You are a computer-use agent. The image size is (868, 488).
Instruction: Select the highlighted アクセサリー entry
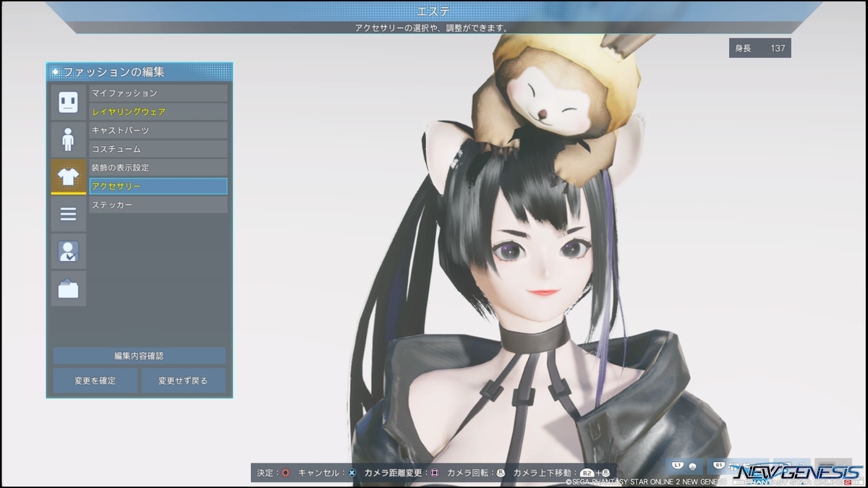click(158, 187)
